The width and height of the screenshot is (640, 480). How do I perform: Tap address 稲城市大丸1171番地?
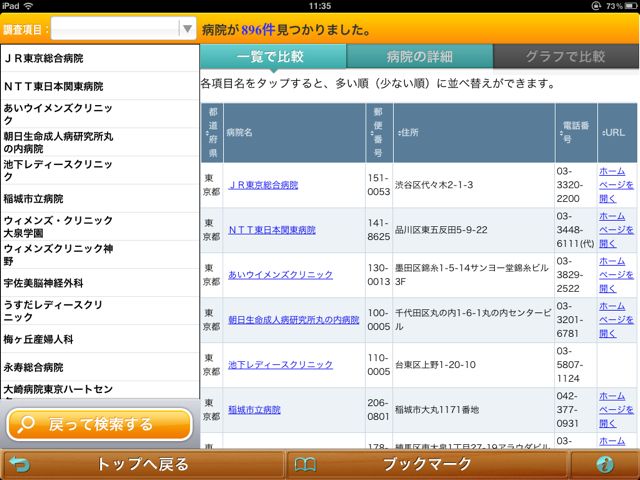(437, 409)
